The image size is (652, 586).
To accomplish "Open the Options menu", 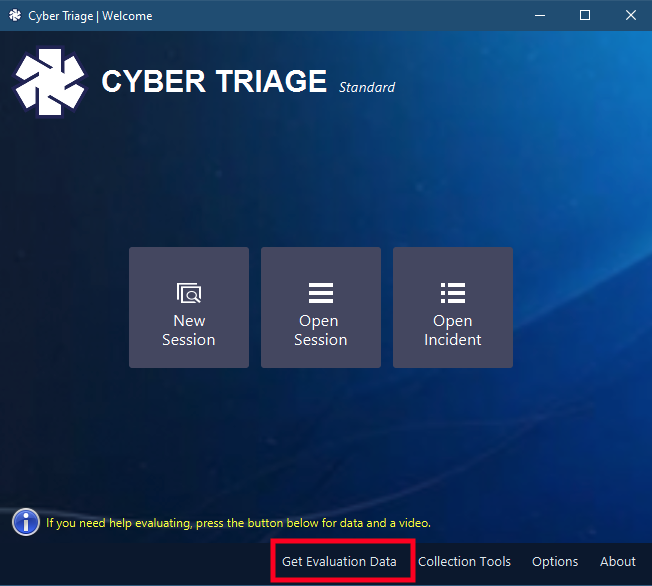I will 555,561.
